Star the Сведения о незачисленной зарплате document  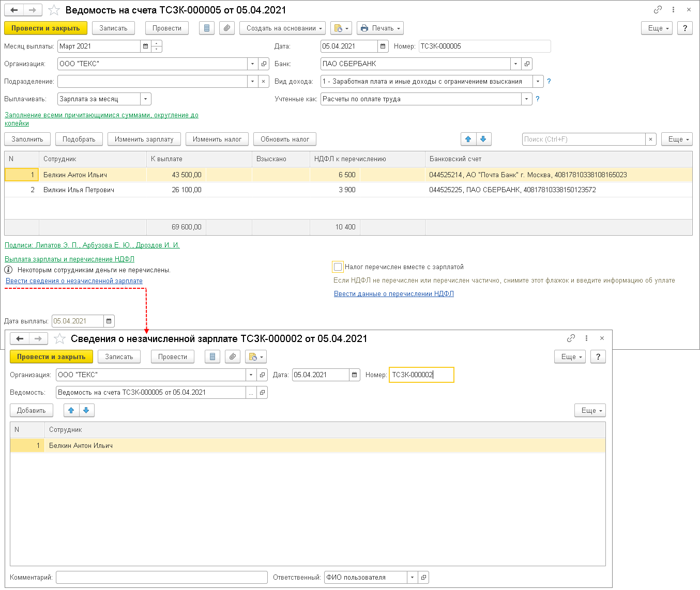pos(59,338)
